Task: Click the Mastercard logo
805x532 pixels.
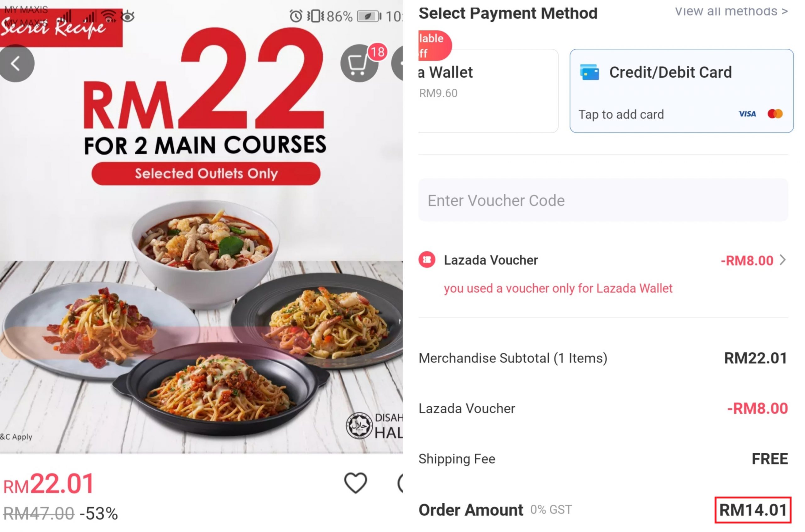Action: click(x=775, y=114)
